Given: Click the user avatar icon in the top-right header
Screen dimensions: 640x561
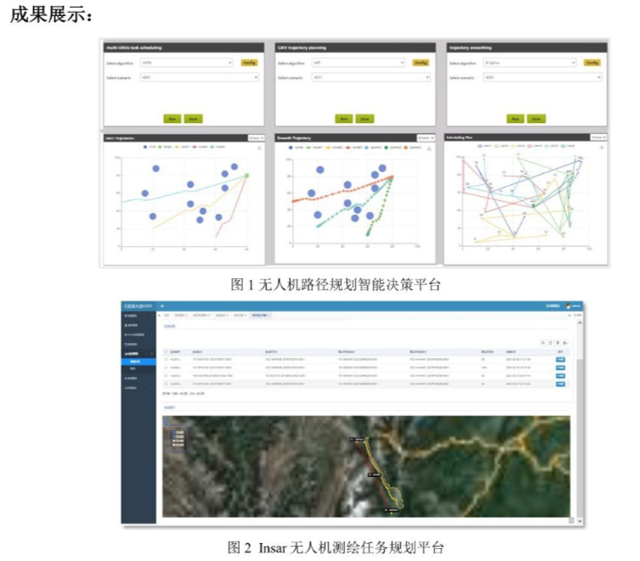Looking at the screenshot, I should pos(570,305).
